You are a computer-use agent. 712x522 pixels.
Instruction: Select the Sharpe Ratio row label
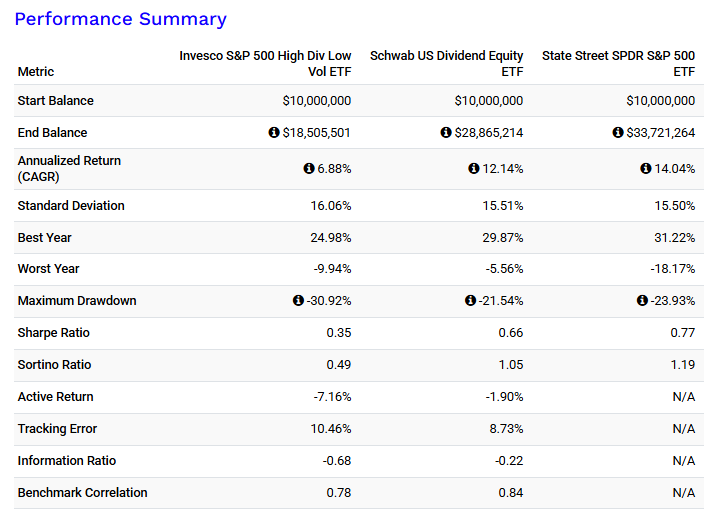[54, 333]
